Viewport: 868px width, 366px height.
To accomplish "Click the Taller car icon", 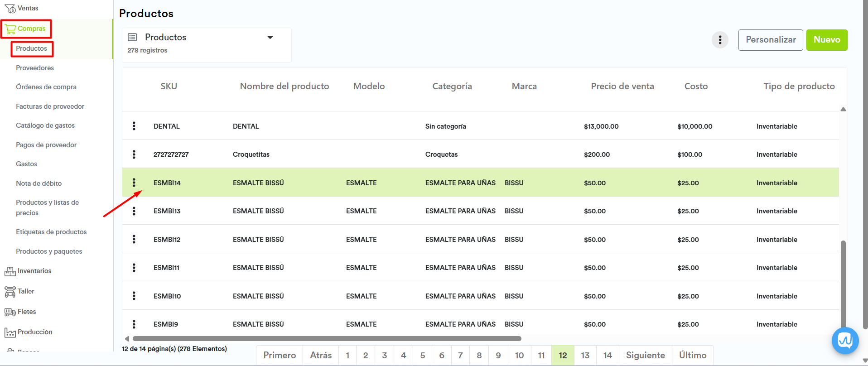I will click(x=10, y=292).
